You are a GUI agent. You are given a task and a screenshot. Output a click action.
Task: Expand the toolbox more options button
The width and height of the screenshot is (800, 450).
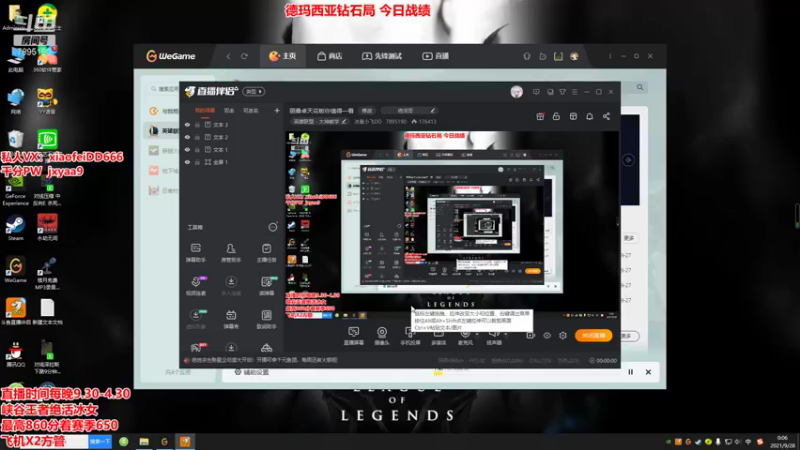pyautogui.click(x=273, y=227)
